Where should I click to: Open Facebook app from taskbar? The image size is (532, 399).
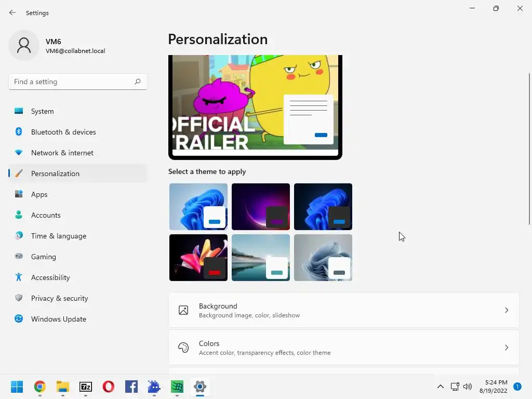pyautogui.click(x=131, y=387)
